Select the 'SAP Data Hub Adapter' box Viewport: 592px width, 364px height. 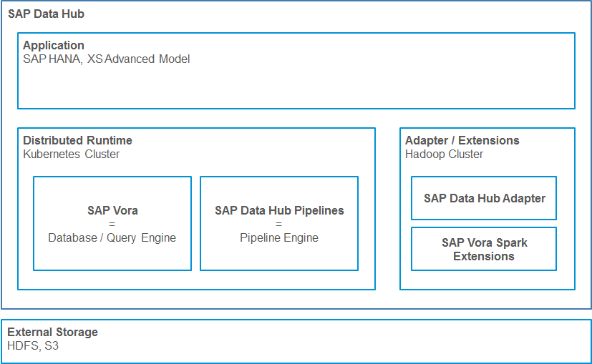click(484, 198)
